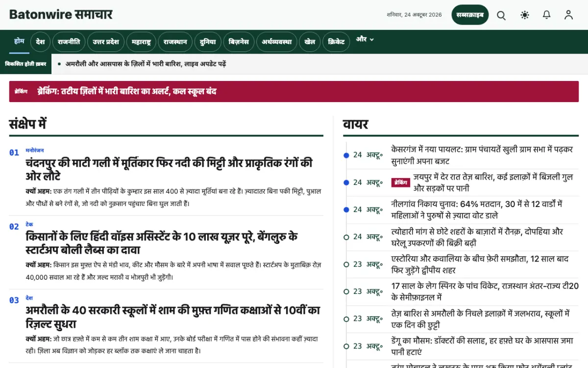The width and height of the screenshot is (588, 368).
Task: Open the search icon in header
Action: click(x=501, y=15)
